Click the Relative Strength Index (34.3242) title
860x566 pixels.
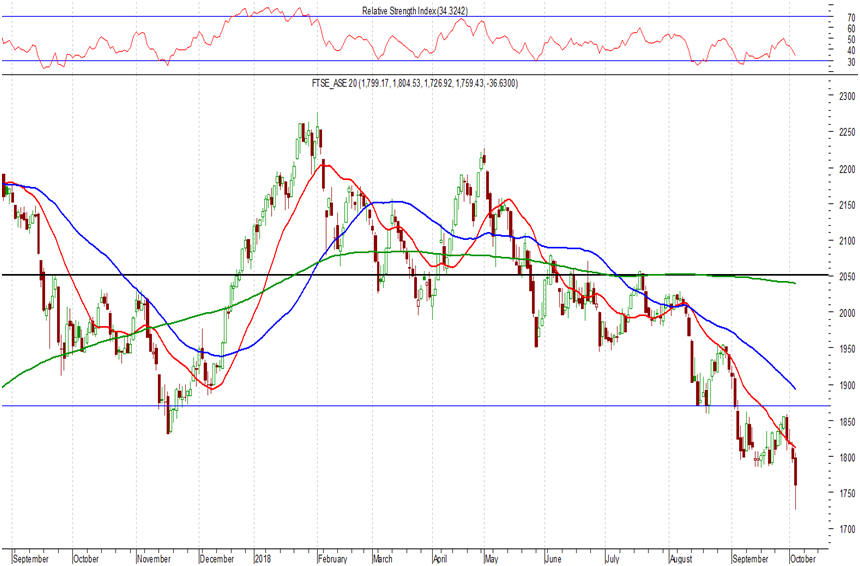coord(415,11)
